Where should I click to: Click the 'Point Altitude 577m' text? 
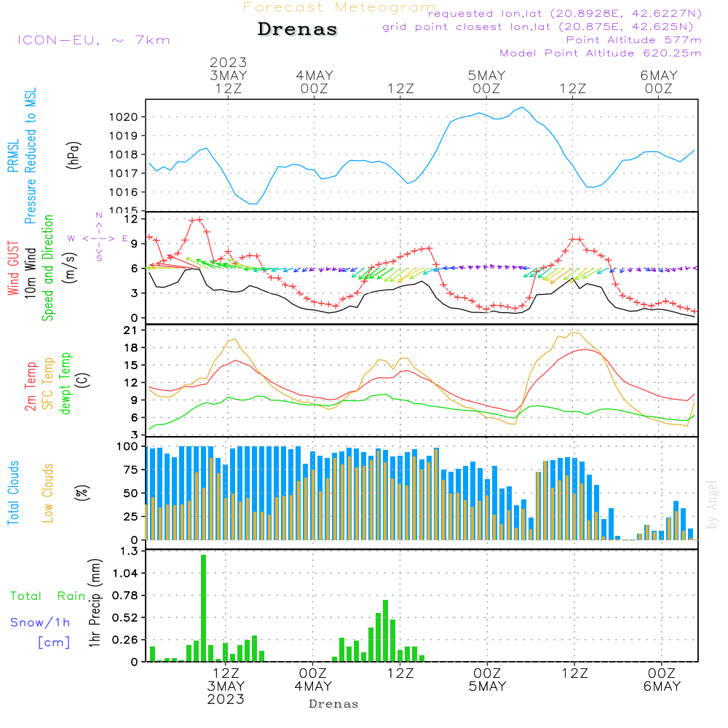tap(634, 40)
